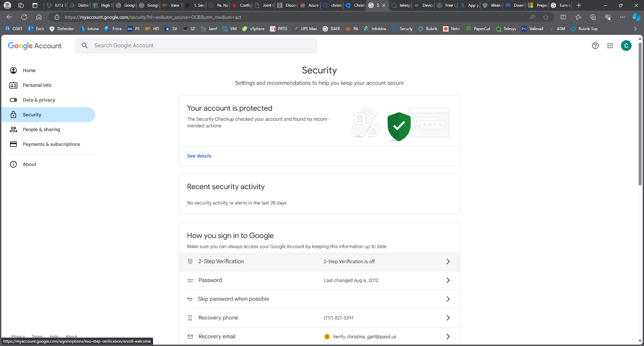Expand the 2-Step Verification row chevron

pyautogui.click(x=448, y=262)
